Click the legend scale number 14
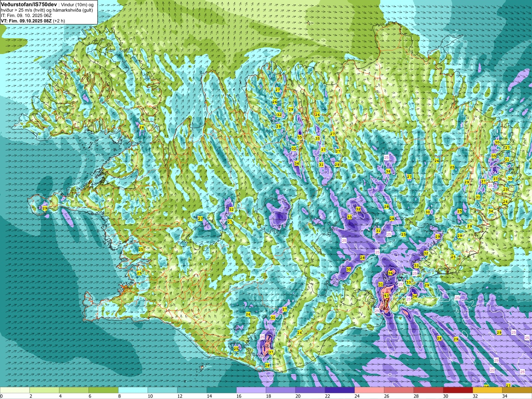 209,396
